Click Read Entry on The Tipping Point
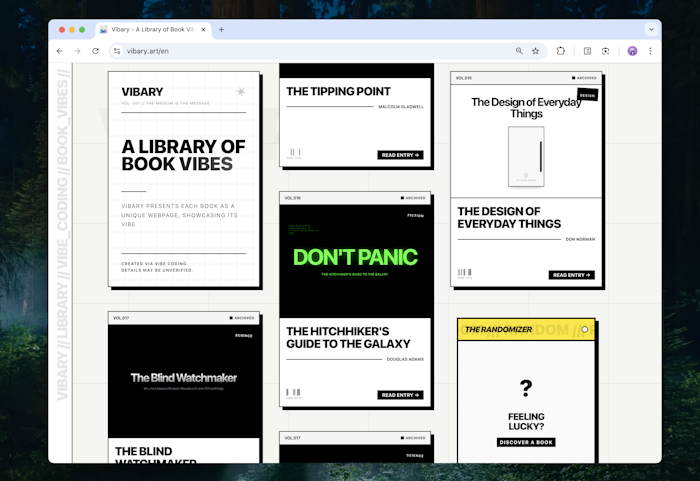The image size is (700, 481). (x=400, y=155)
